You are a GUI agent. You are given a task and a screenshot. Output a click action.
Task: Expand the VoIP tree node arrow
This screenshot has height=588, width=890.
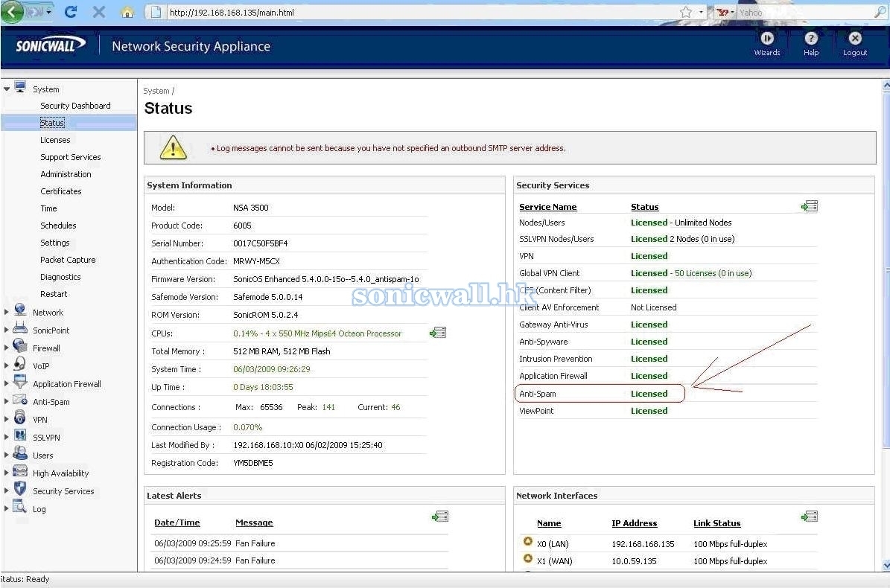[6, 366]
